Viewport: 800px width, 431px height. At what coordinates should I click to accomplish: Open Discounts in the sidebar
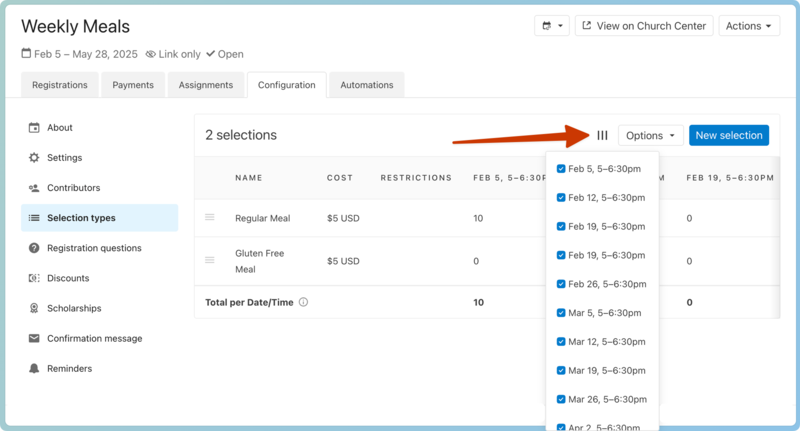99,278
